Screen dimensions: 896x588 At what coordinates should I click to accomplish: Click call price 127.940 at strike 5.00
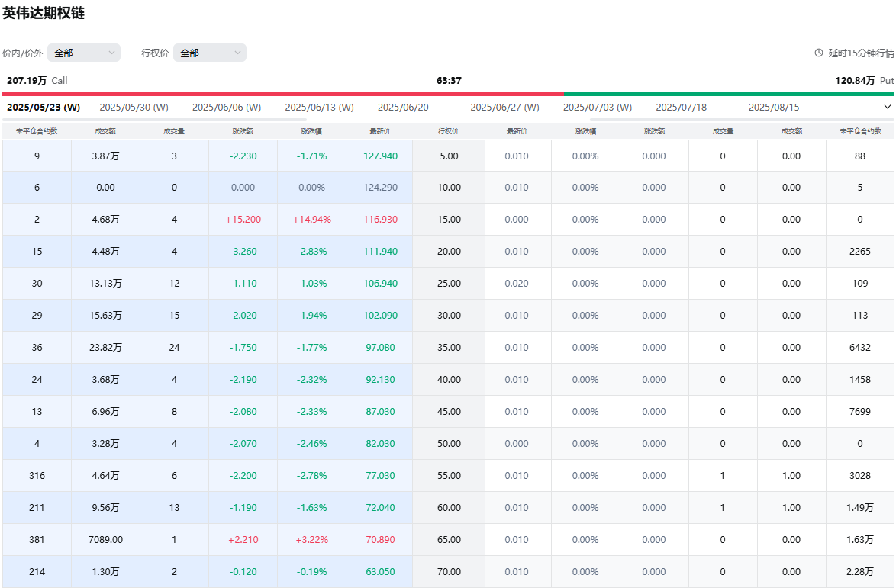(380, 156)
